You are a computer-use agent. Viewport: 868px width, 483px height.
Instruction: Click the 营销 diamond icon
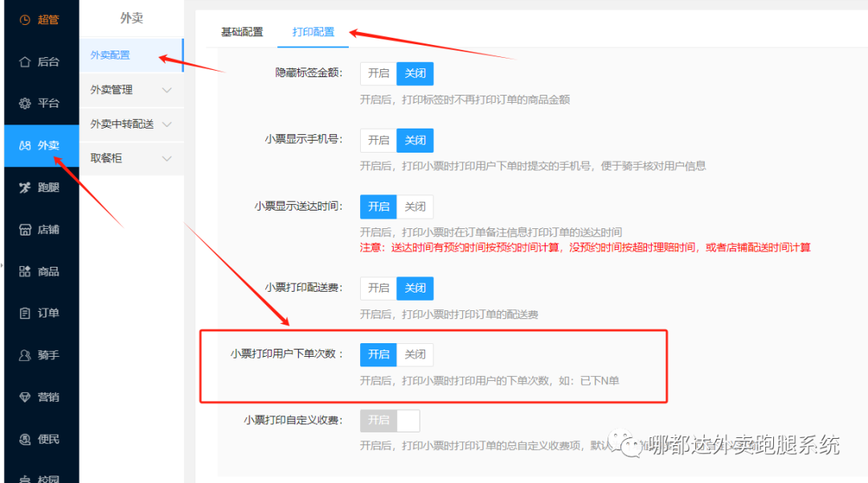point(25,397)
